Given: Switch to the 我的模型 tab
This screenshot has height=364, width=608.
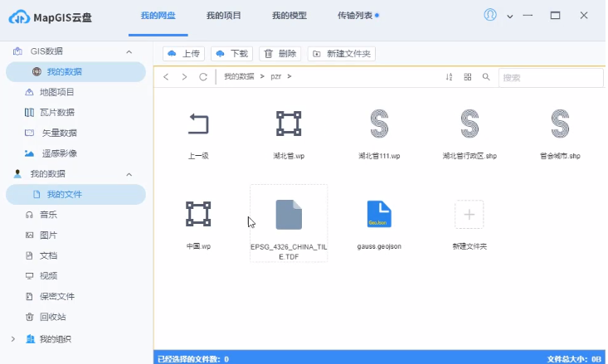Looking at the screenshot, I should click(x=289, y=16).
